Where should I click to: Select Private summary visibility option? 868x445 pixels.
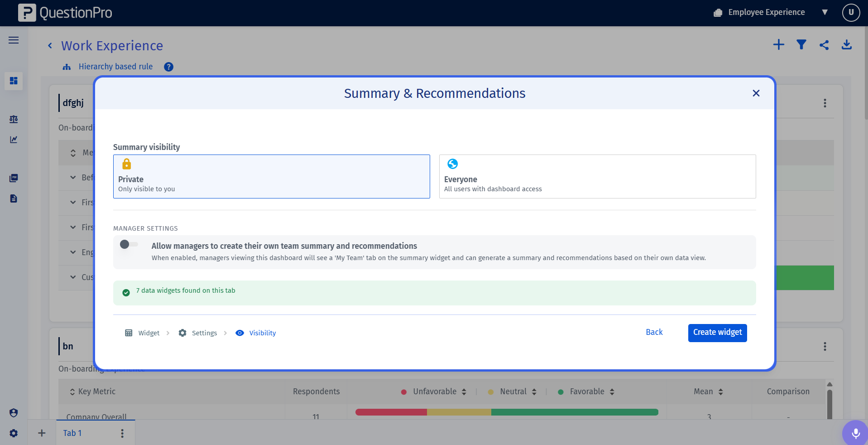click(272, 176)
